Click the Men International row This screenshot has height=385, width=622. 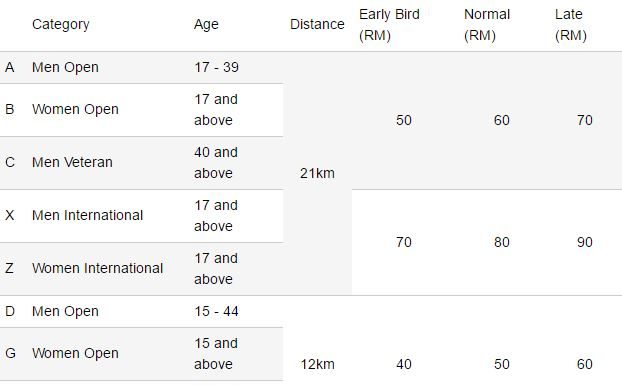pos(141,216)
